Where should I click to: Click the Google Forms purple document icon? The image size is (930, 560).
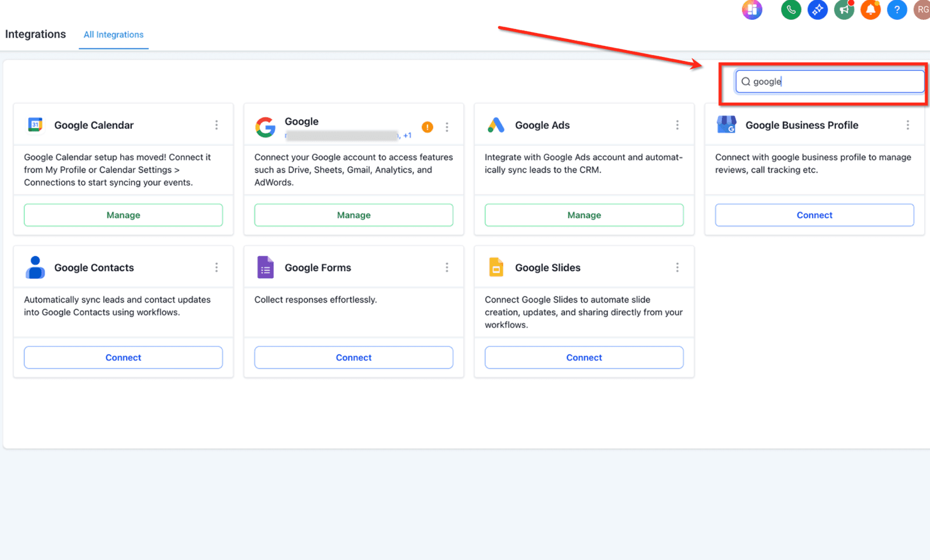point(266,267)
